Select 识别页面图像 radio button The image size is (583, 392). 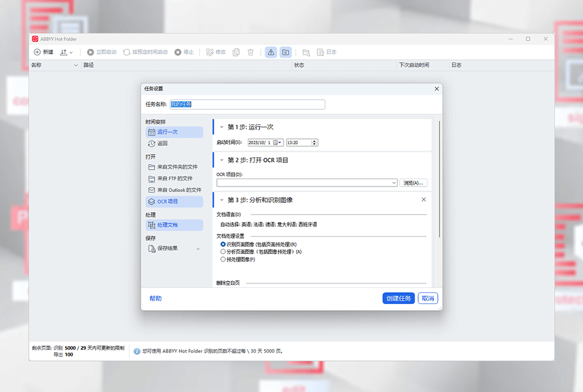click(x=223, y=245)
